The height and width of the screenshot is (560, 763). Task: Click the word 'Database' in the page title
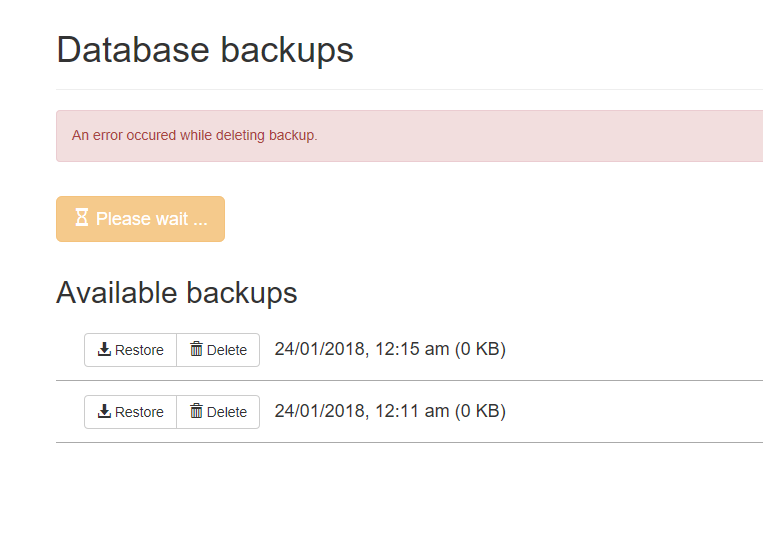point(133,50)
